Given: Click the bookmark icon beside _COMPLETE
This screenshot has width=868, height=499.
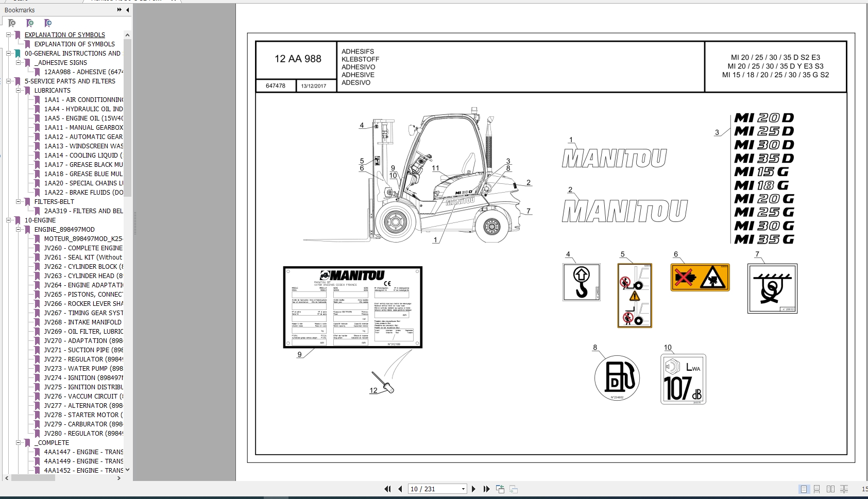Looking at the screenshot, I should coord(27,443).
